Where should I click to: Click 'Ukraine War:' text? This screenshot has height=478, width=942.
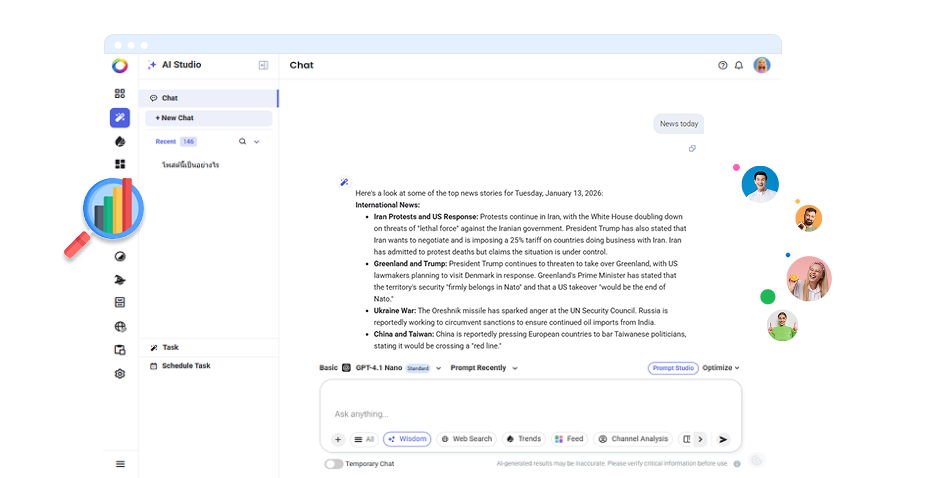(395, 310)
